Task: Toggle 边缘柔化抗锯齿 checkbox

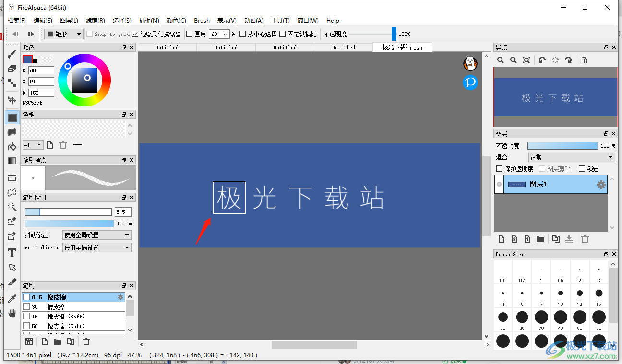Action: coord(135,34)
